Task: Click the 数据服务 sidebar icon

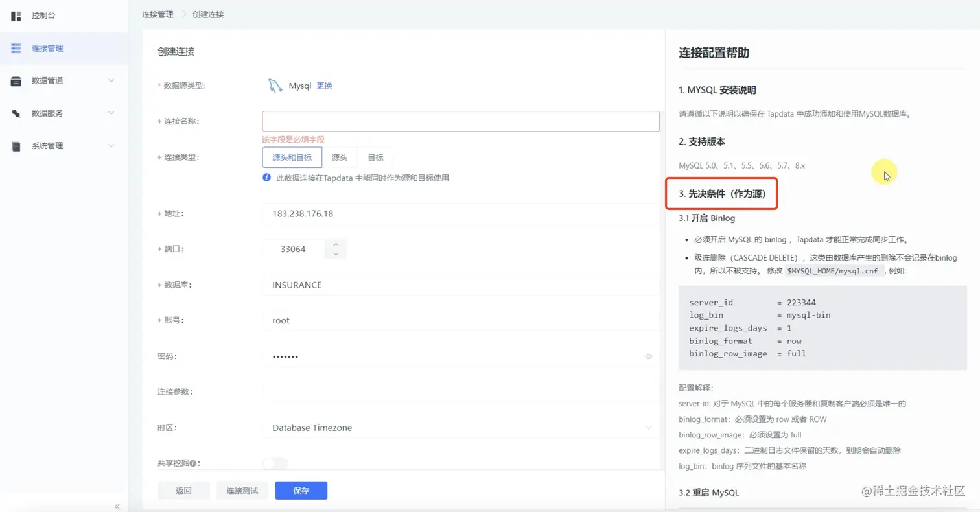Action: [x=16, y=113]
